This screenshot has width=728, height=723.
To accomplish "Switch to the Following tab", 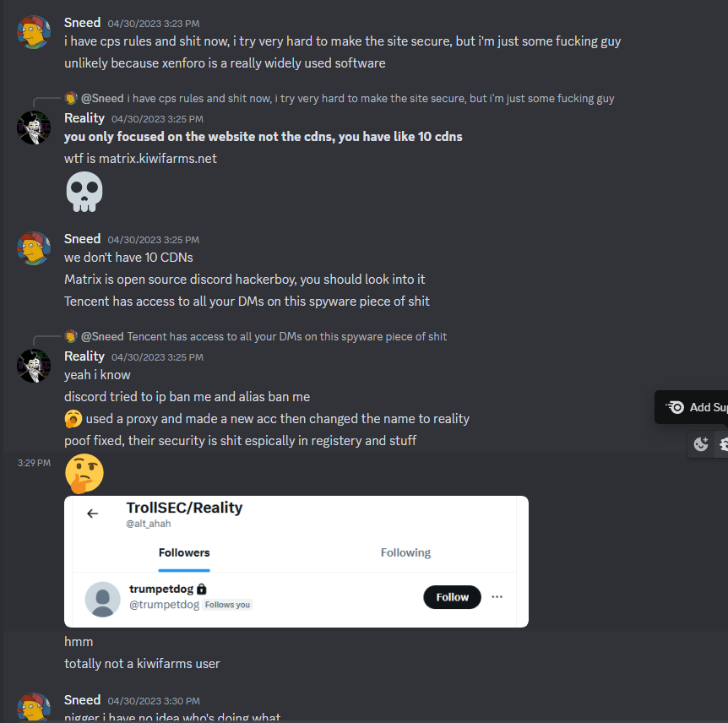I will point(405,552).
